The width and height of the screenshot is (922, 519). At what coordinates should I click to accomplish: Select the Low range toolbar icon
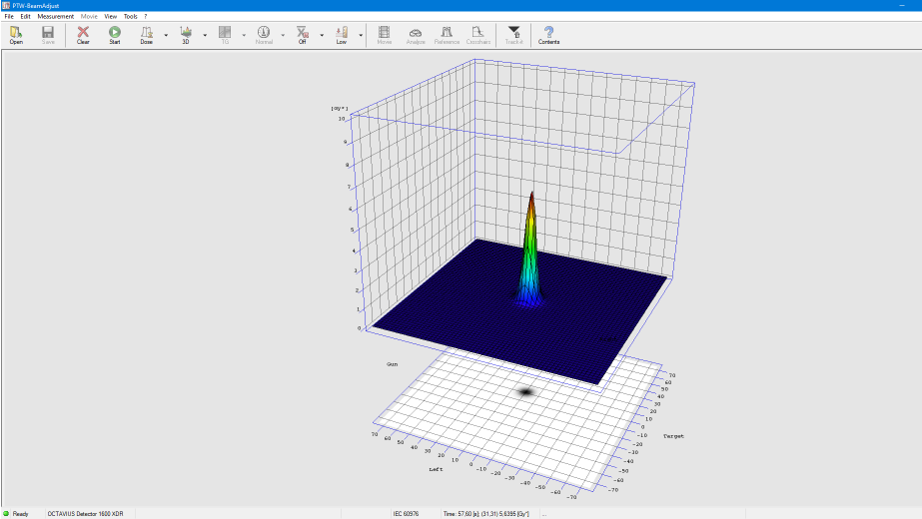tap(341, 35)
